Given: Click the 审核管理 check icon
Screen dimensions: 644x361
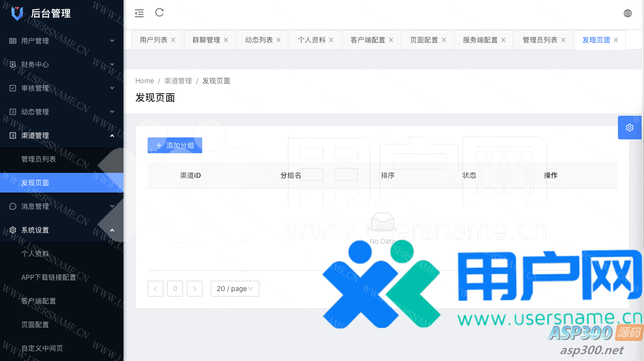Looking at the screenshot, I should click(13, 88).
